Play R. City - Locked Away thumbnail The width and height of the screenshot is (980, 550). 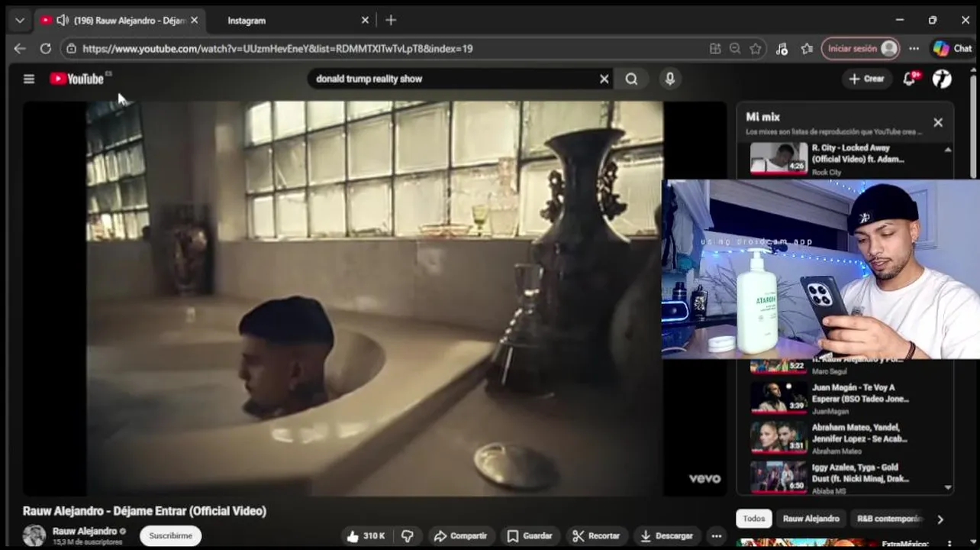pos(779,158)
